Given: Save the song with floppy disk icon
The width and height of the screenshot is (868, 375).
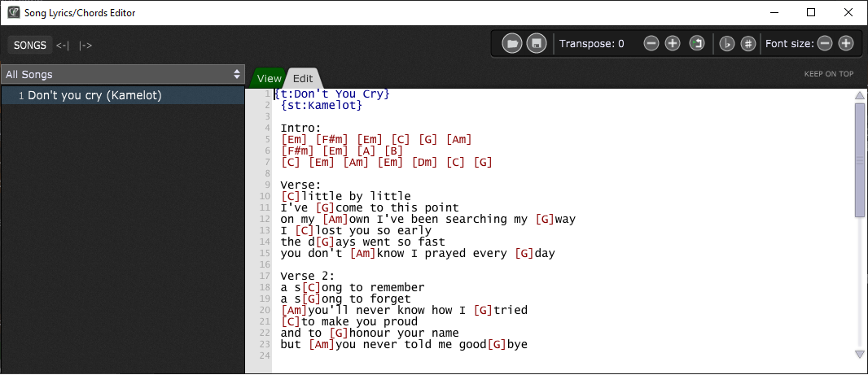Looking at the screenshot, I should tap(537, 43).
